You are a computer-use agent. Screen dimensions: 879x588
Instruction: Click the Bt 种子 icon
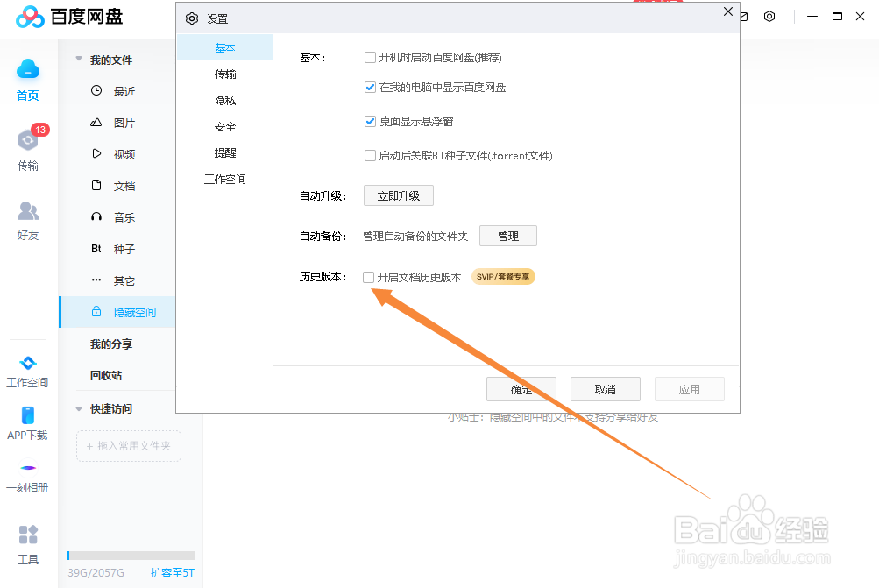point(96,248)
